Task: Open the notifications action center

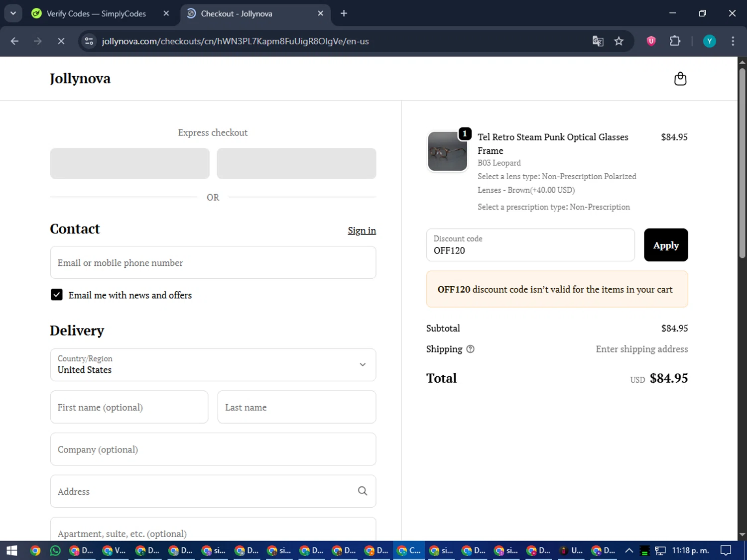Action: (726, 551)
